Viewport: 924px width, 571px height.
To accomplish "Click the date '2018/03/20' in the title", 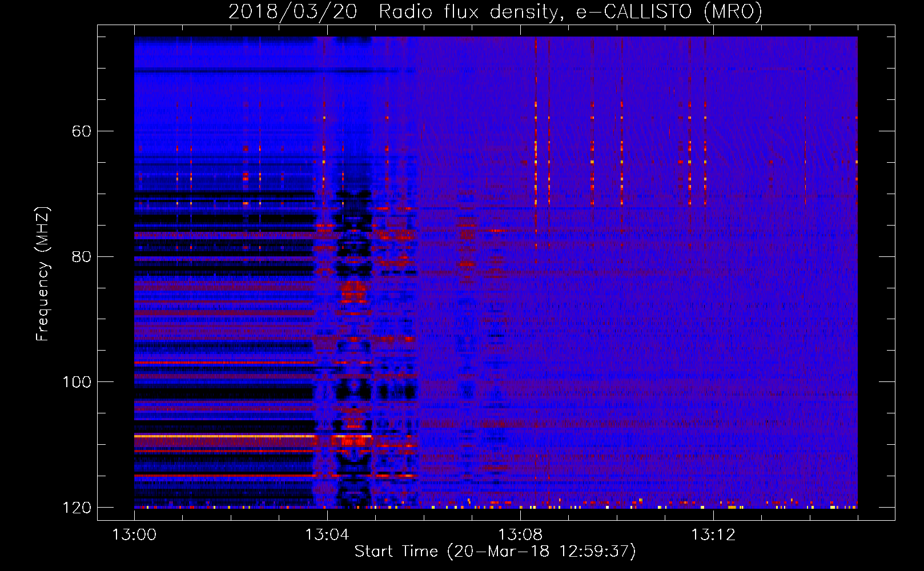I will click(292, 11).
